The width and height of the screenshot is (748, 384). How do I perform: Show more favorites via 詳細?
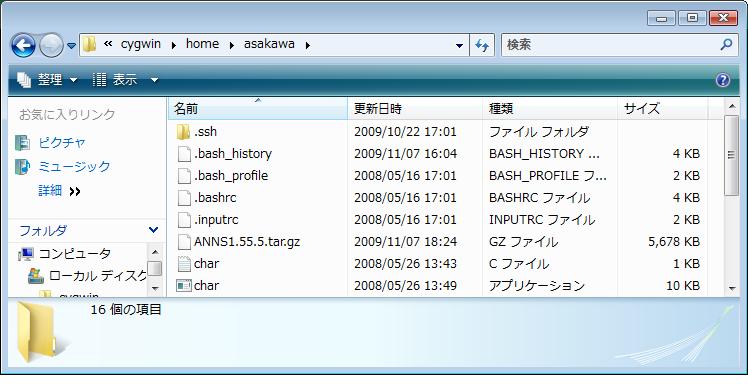[59, 191]
